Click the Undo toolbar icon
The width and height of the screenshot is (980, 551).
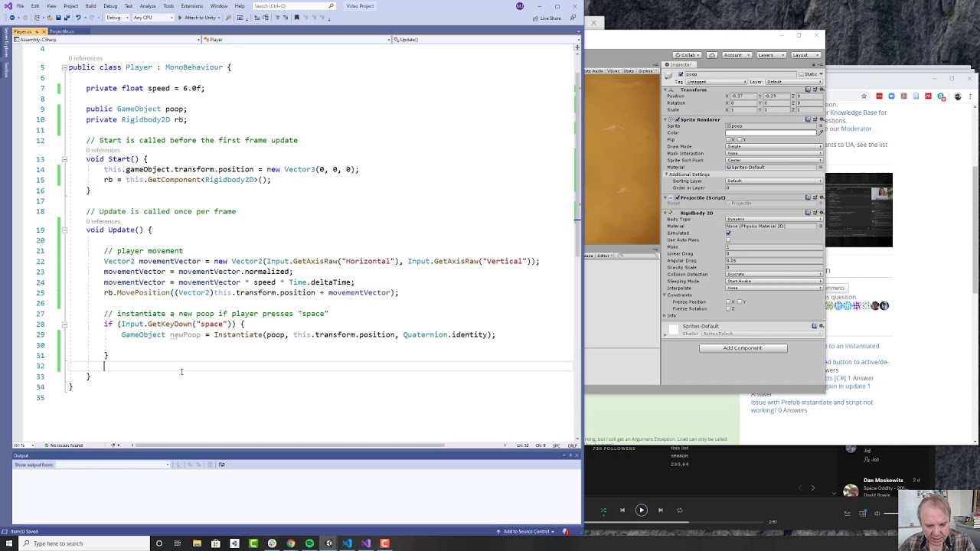[79, 18]
